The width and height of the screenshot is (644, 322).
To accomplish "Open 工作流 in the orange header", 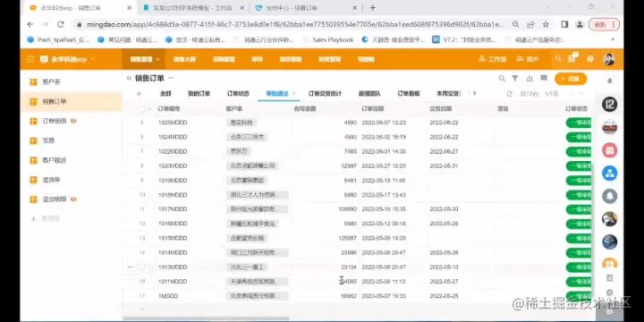I will 492,59.
